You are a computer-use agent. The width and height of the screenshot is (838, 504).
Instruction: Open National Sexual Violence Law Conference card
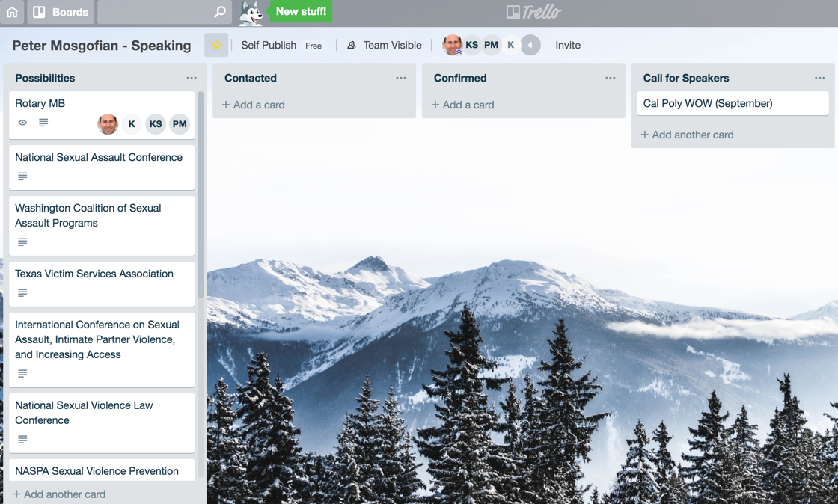[x=102, y=422]
